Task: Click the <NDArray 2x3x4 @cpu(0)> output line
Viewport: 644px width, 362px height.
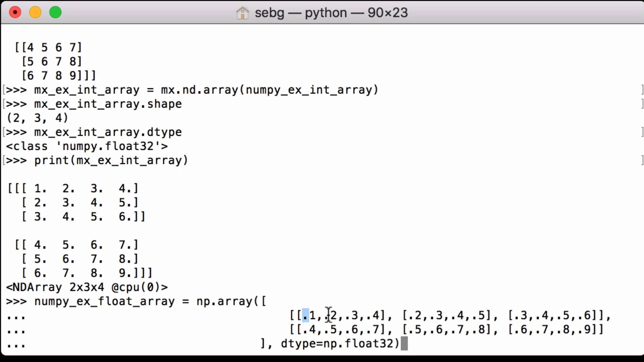Action: [87, 287]
